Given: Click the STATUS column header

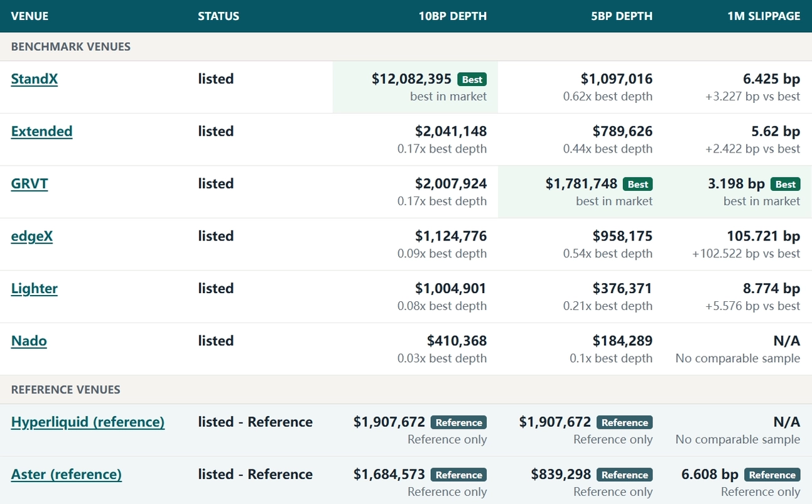Looking at the screenshot, I should click(219, 16).
